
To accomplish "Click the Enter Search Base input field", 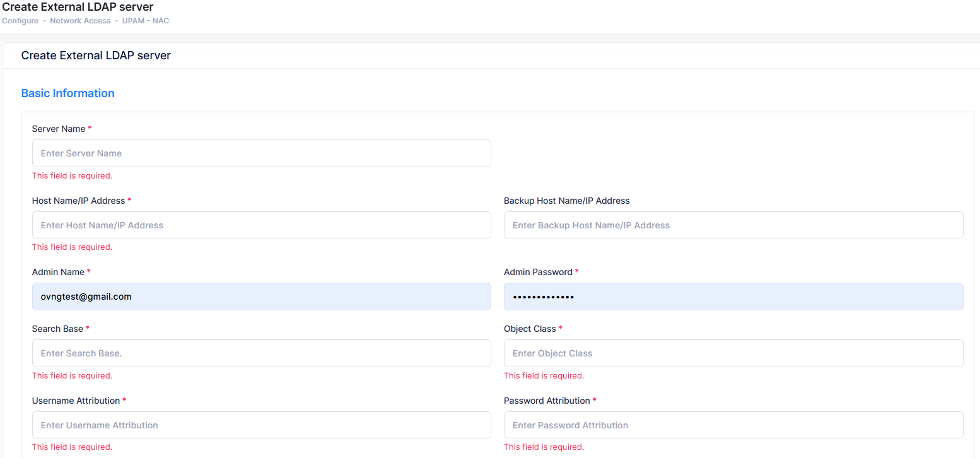I will 261,353.
